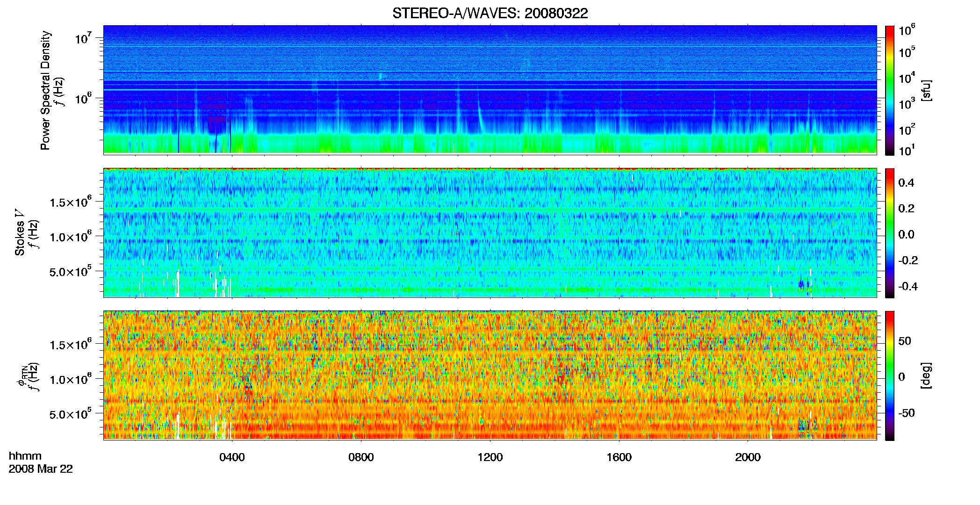The height and width of the screenshot is (505, 980).
Task: Click the 0800 time tick label
Action: (x=361, y=457)
